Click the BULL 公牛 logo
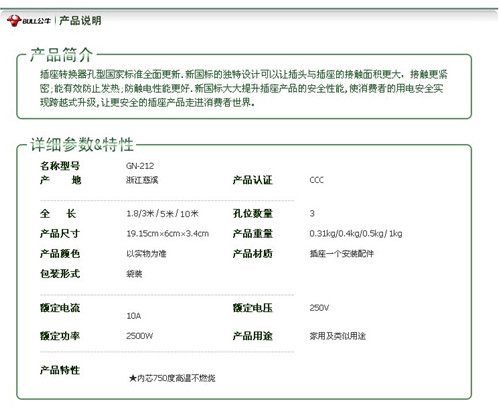Viewport: 500px width, 419px height. [29, 21]
